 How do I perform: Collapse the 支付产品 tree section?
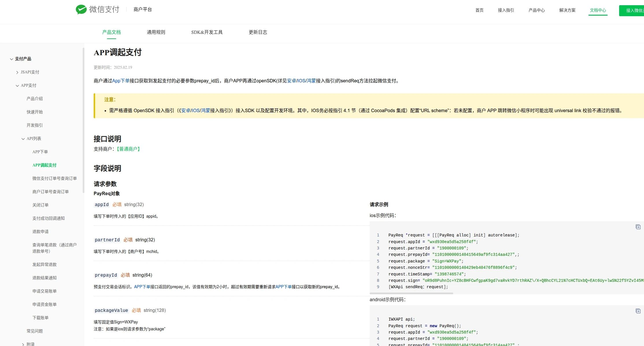[x=12, y=59]
